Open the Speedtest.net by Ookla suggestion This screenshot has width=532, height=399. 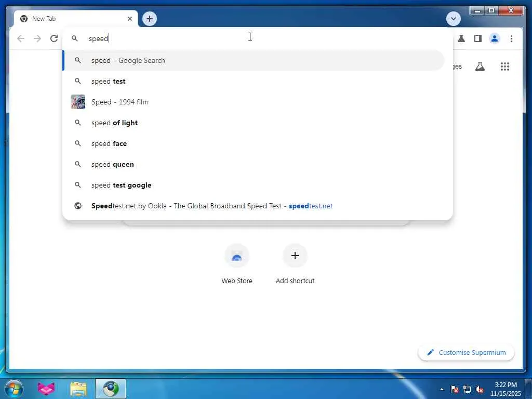point(254,206)
